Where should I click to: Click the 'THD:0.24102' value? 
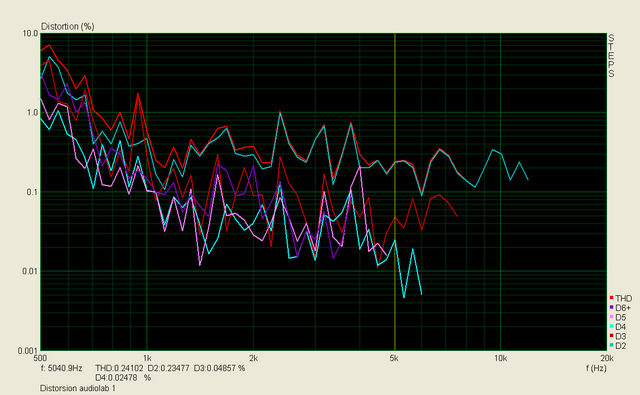119,368
